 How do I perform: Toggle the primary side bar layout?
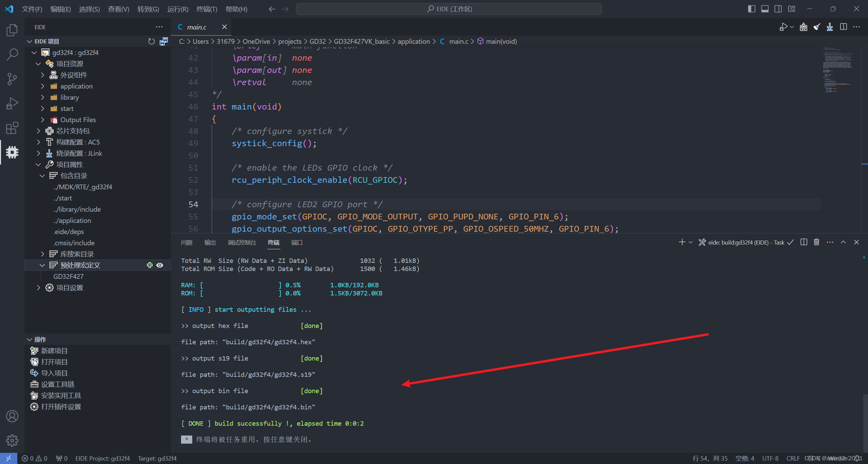751,9
